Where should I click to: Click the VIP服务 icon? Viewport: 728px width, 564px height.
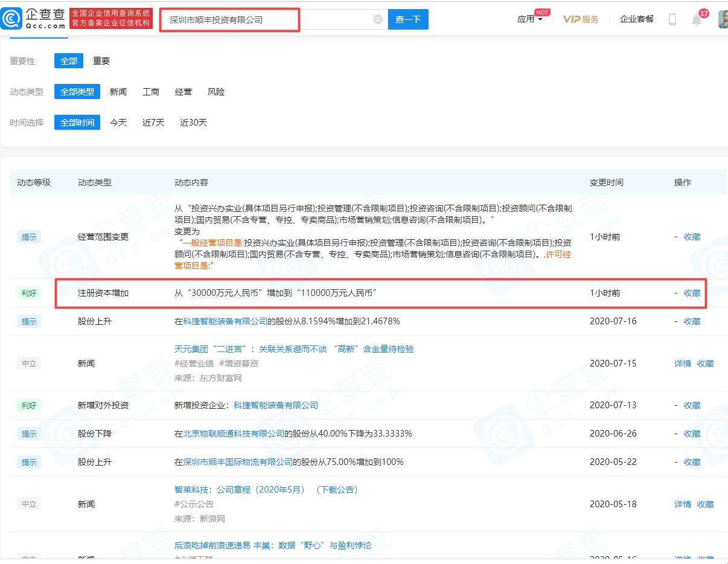click(581, 19)
